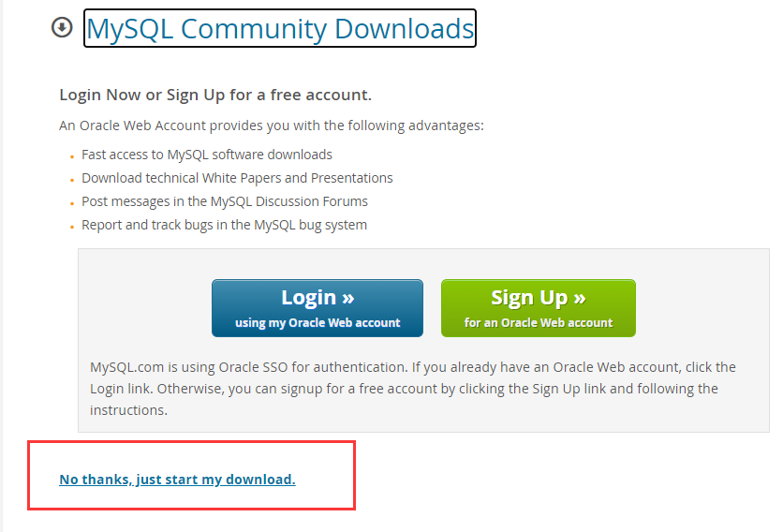Select "Report and track bugs" list item

pyautogui.click(x=224, y=225)
